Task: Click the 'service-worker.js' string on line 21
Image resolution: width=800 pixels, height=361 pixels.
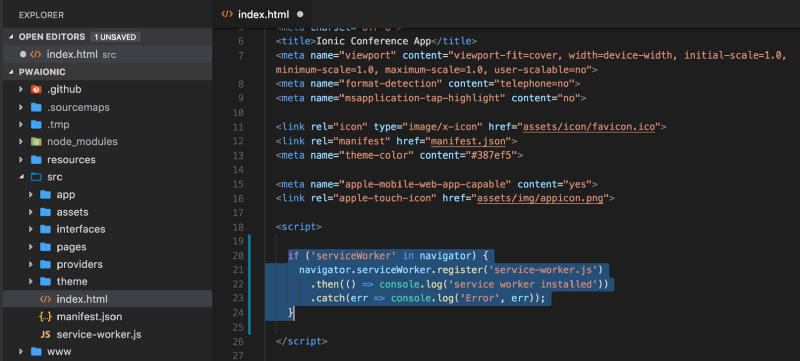Action: pos(543,270)
